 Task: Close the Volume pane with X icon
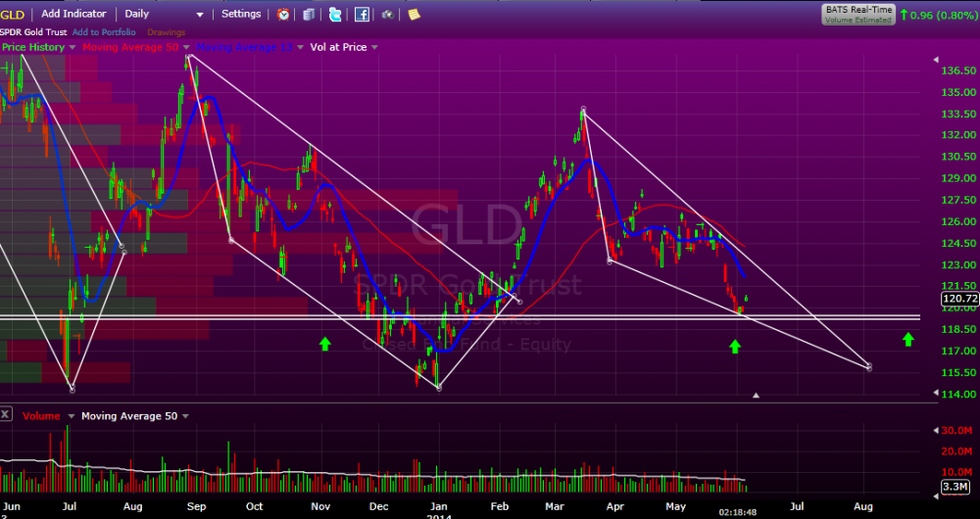click(x=7, y=416)
